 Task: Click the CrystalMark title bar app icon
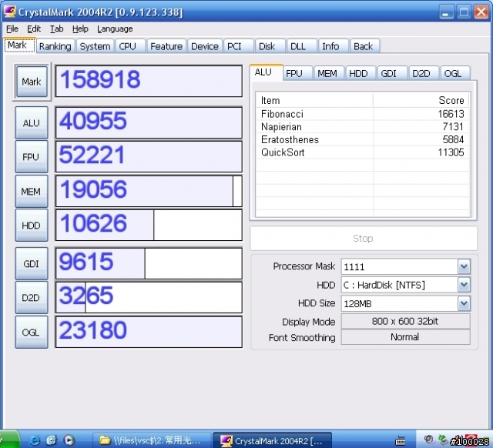pyautogui.click(x=9, y=12)
